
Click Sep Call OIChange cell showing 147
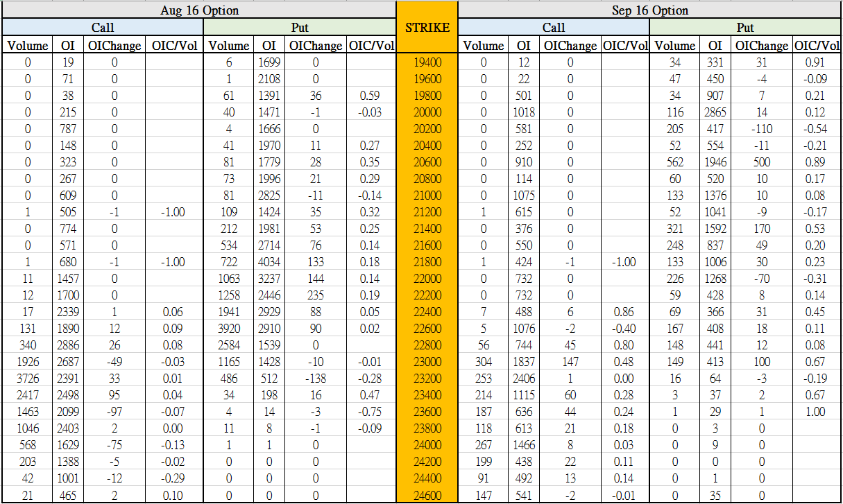[570, 362]
